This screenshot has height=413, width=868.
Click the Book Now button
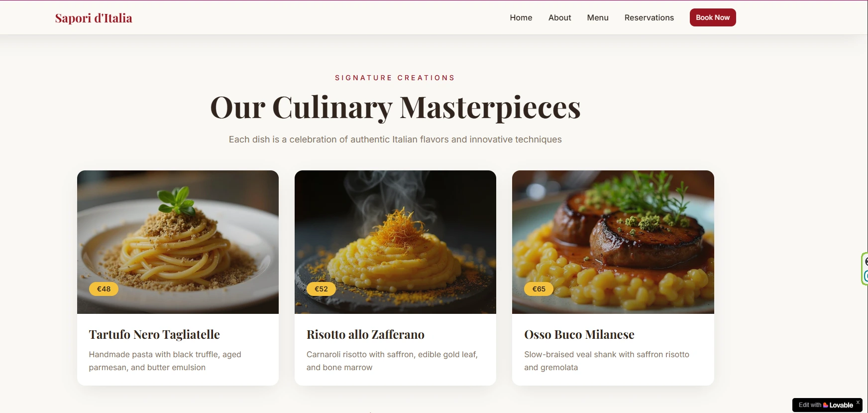coord(713,17)
